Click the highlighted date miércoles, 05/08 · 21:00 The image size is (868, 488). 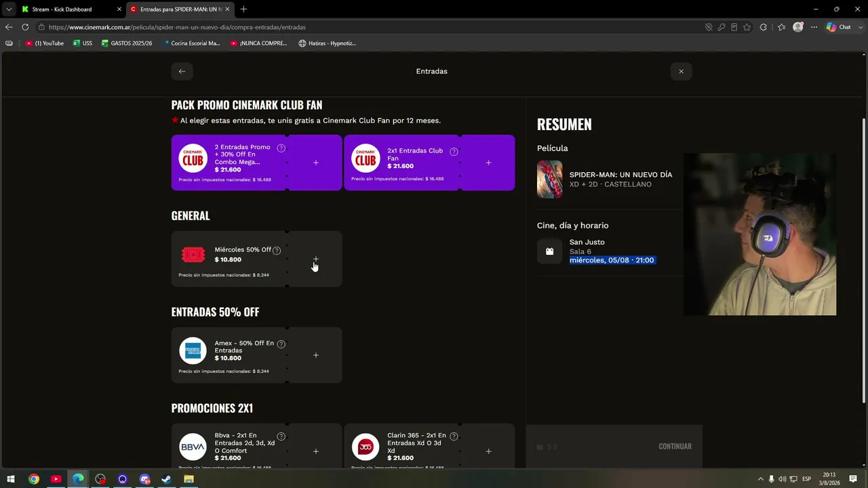click(x=612, y=260)
